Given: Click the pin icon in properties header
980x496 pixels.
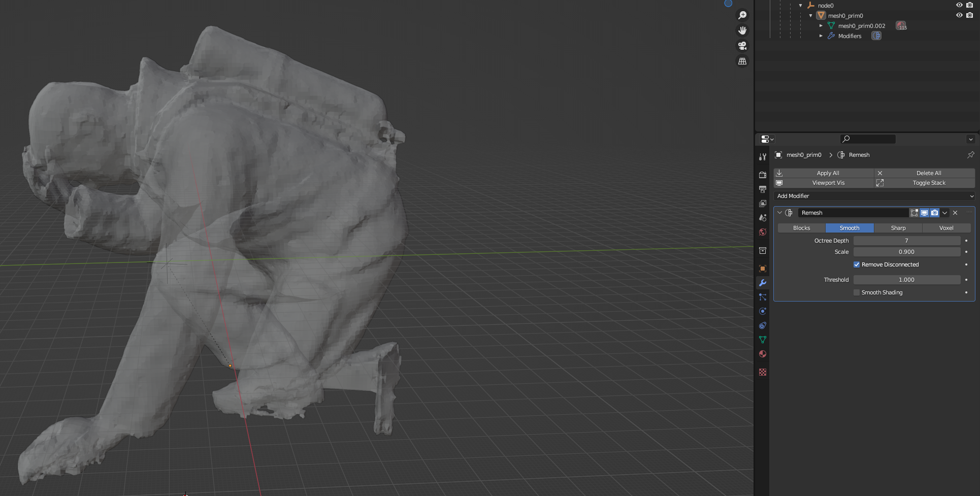Looking at the screenshot, I should coord(970,155).
